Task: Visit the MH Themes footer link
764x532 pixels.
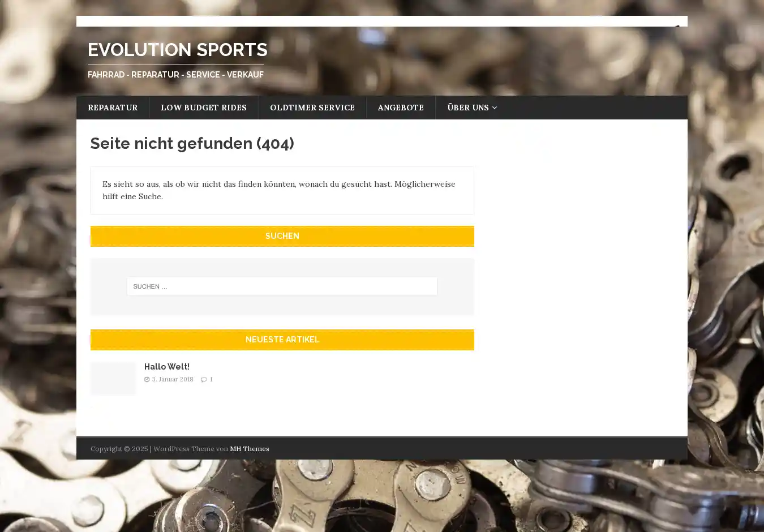Action: point(249,449)
